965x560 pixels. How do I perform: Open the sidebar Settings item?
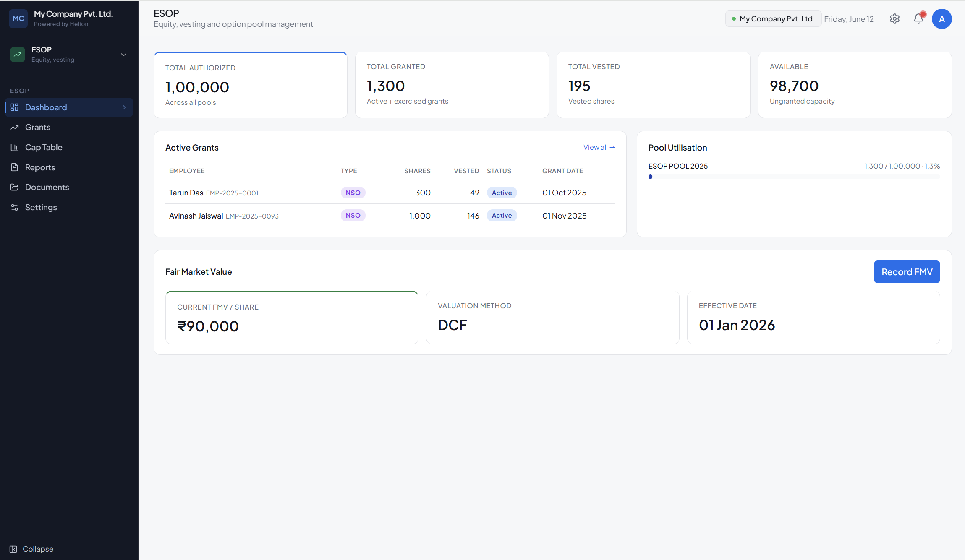69,207
